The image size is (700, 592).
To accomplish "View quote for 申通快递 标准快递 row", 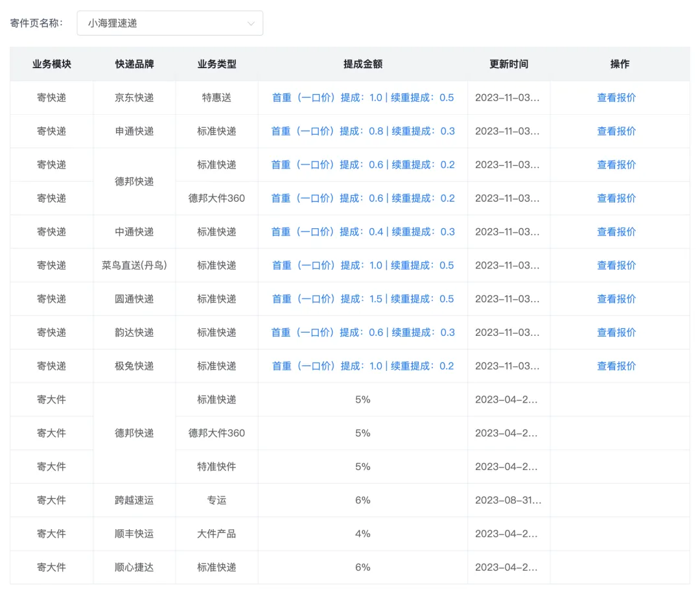I will [x=616, y=131].
